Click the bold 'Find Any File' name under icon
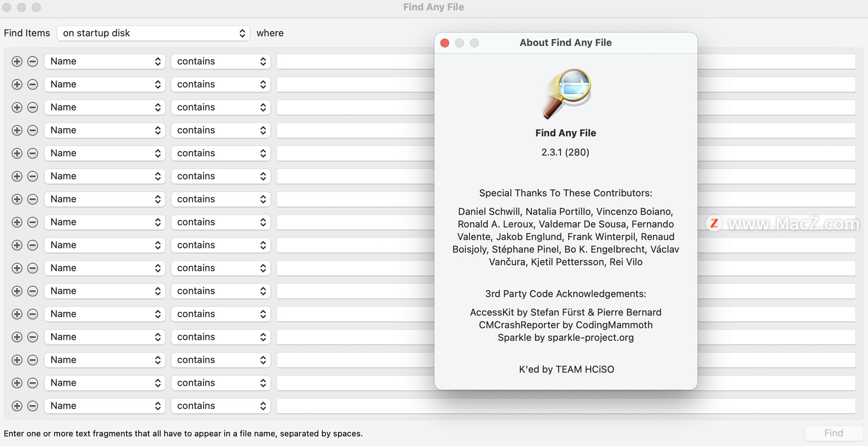868x446 pixels. click(566, 133)
